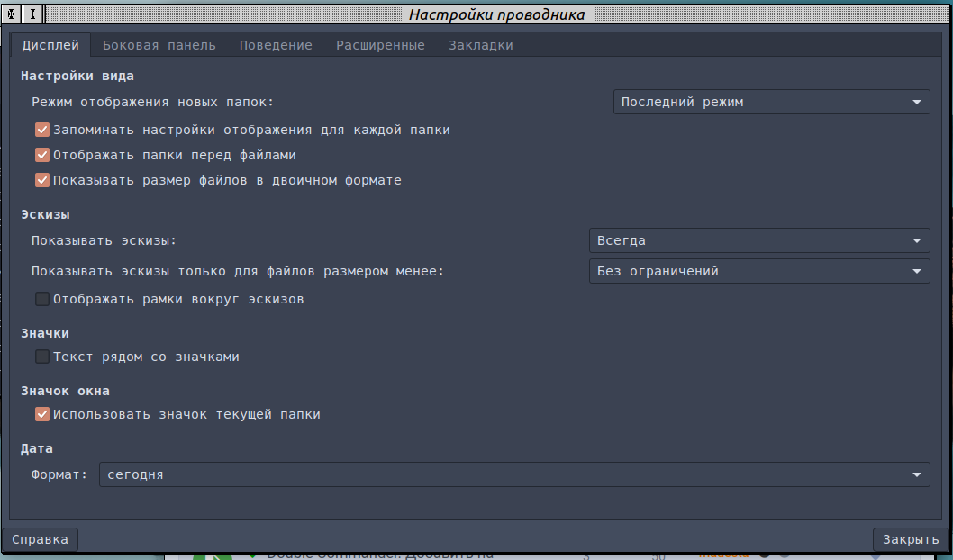Image resolution: width=953 pixels, height=560 pixels.
Task: Click the Показывать эскизы только для файлов label
Action: (238, 272)
